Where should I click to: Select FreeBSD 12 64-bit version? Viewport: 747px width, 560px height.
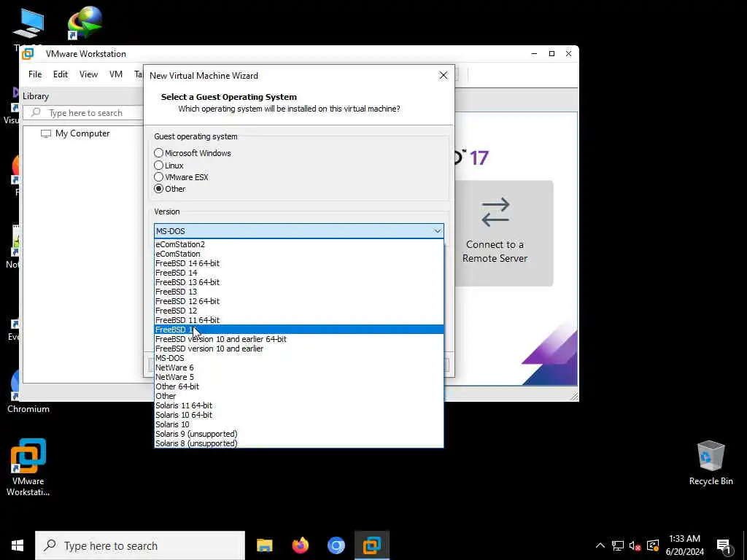pyautogui.click(x=298, y=301)
